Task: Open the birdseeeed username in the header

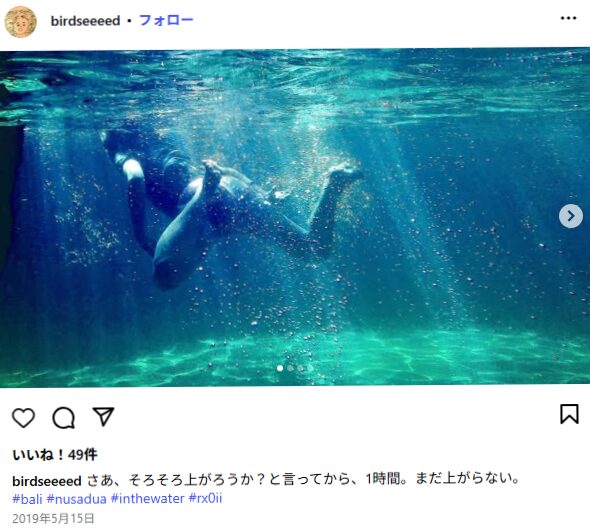Action: click(x=85, y=21)
